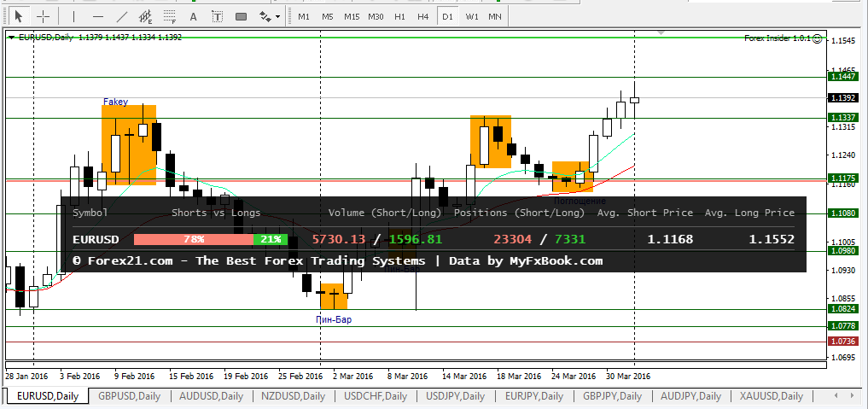868x409 pixels.
Task: Open the NZDUSD,Daily chart tab
Action: (294, 395)
